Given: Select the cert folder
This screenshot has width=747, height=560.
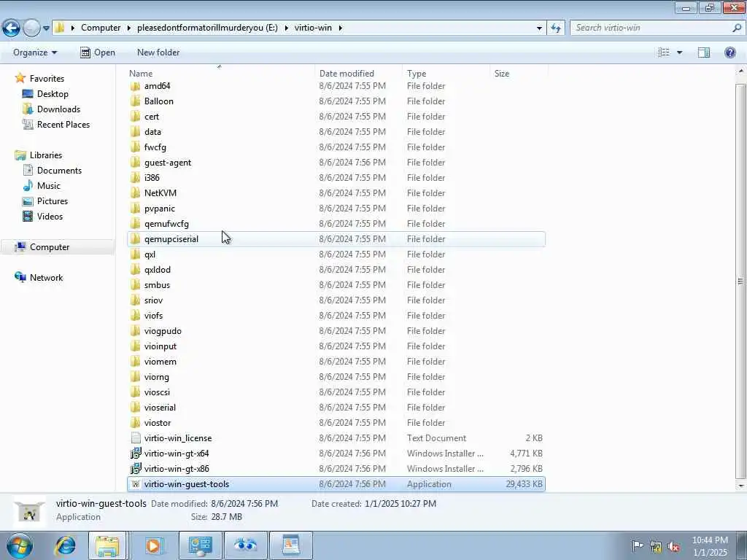Looking at the screenshot, I should [x=336, y=117].
